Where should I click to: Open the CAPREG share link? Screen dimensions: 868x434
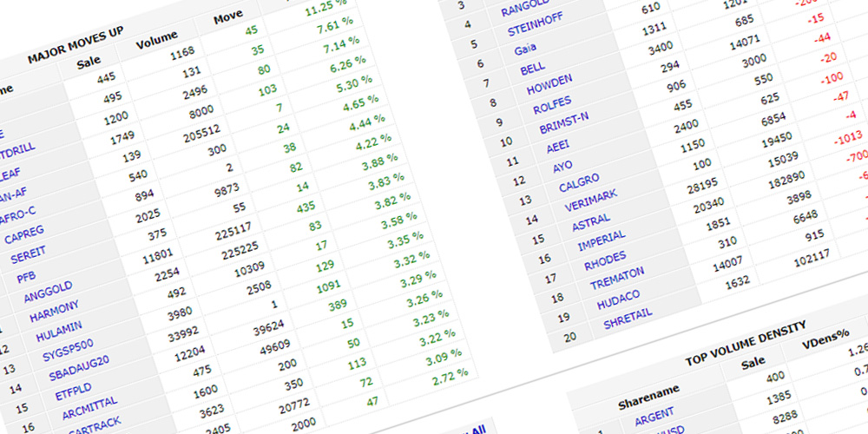[x=24, y=235]
